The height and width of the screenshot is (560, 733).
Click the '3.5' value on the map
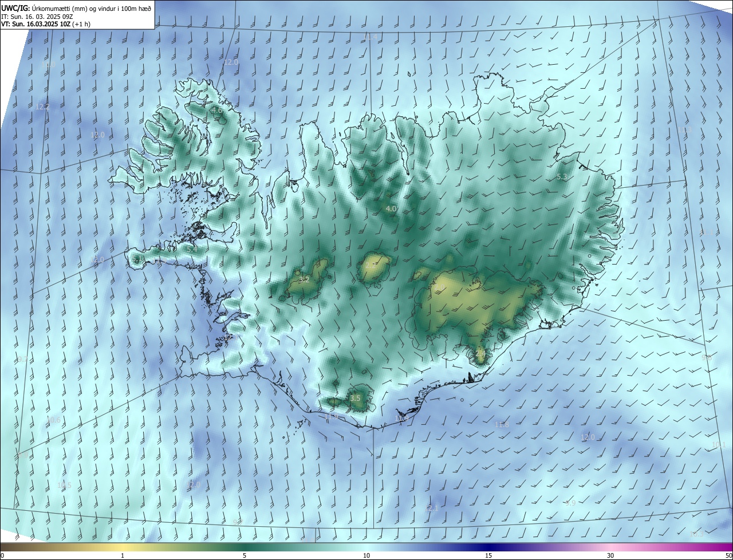pos(355,398)
